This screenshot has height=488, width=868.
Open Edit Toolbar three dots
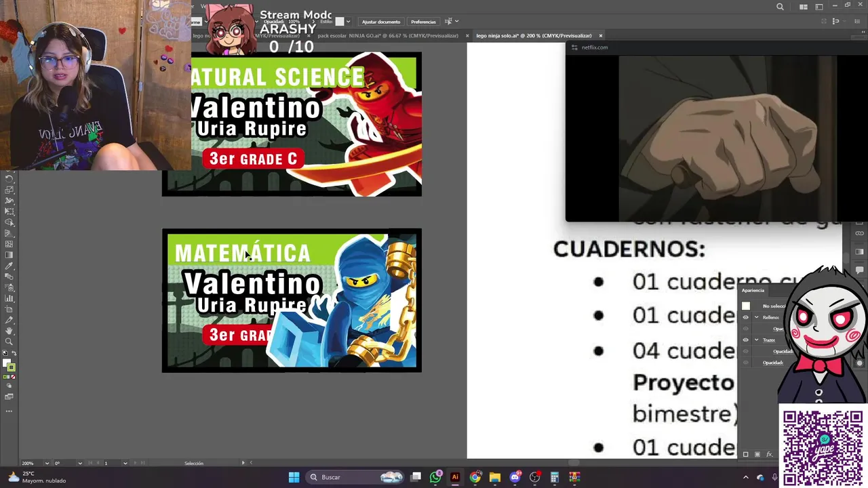9,411
